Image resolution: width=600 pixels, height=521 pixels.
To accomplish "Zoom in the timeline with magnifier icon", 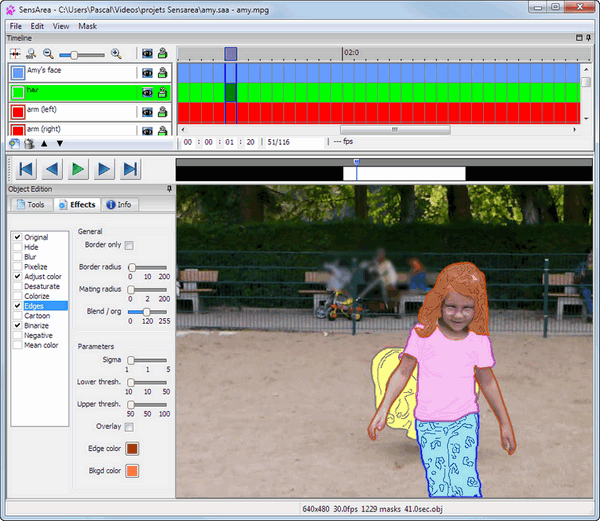I will click(x=116, y=53).
